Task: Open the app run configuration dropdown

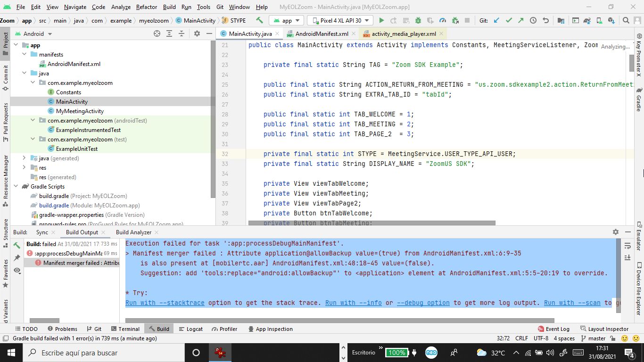Action: coord(287,20)
